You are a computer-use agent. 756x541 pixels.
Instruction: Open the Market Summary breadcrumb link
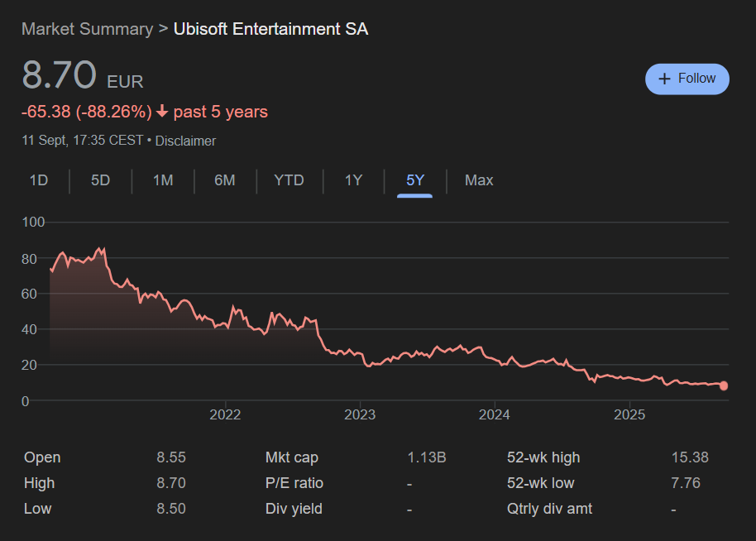point(88,29)
